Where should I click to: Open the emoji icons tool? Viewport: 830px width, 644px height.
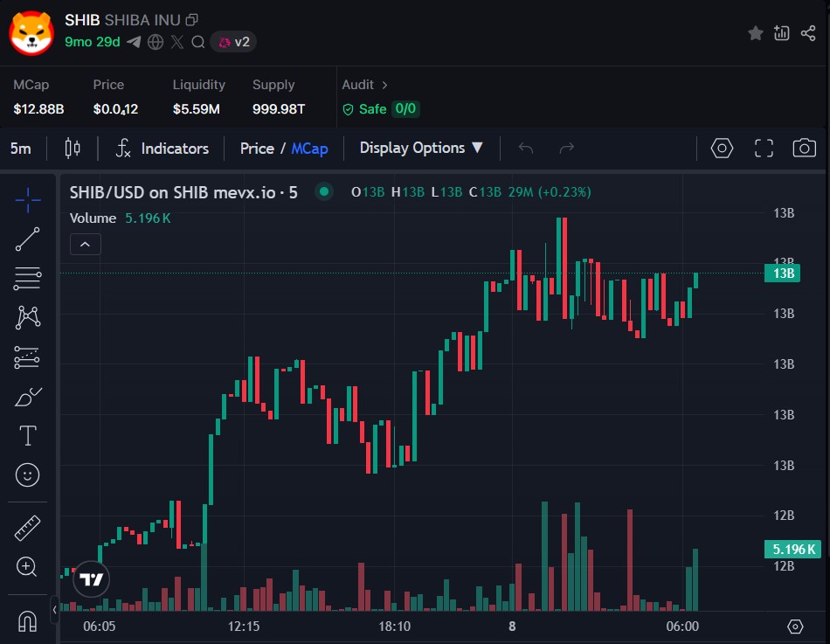pos(28,475)
